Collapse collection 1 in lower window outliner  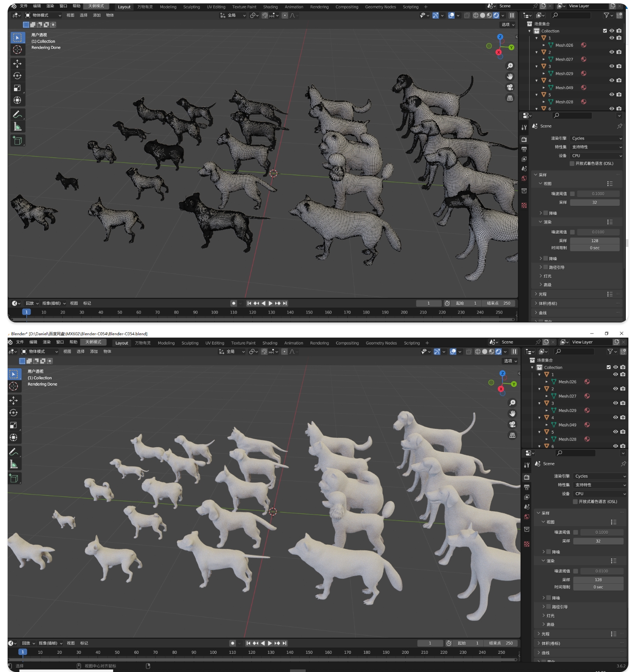tap(539, 375)
